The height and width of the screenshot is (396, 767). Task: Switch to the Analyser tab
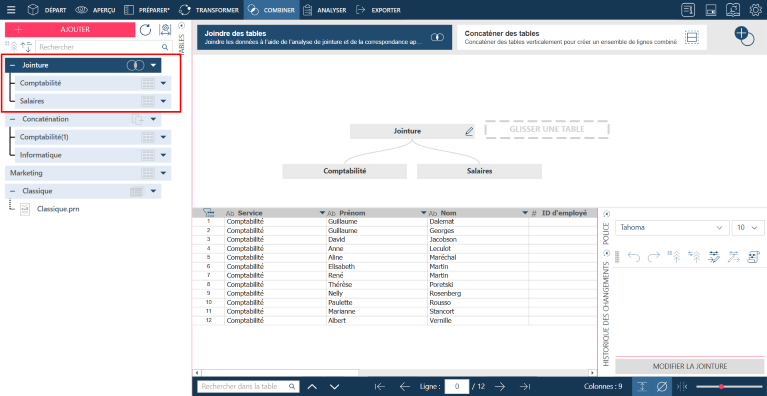324,10
